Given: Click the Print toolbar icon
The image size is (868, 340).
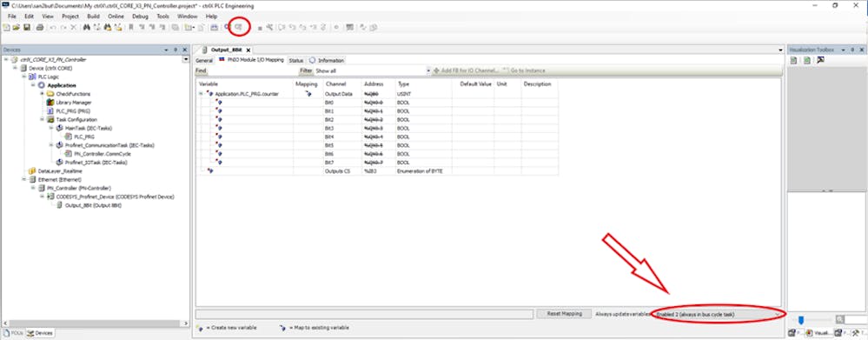Looking at the screenshot, I should tap(39, 27).
